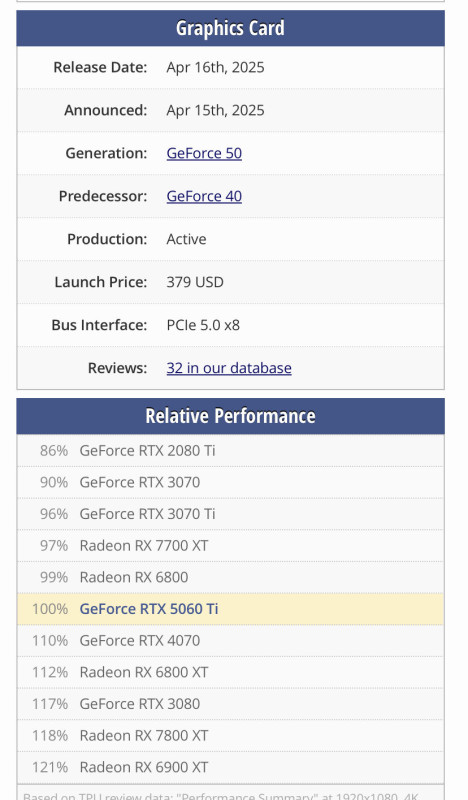Open the GeForce 40 predecessor link
Viewport: 468px width, 800px height.
(204, 196)
